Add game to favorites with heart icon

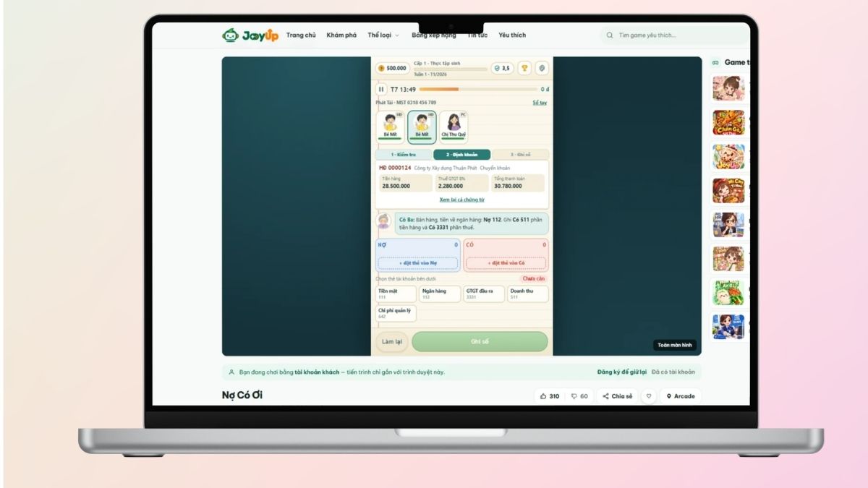(649, 396)
